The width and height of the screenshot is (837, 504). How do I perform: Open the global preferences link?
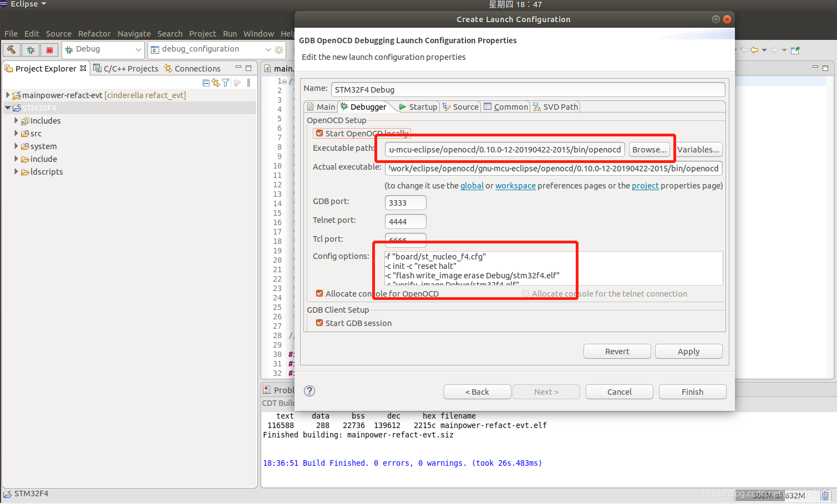pyautogui.click(x=472, y=185)
